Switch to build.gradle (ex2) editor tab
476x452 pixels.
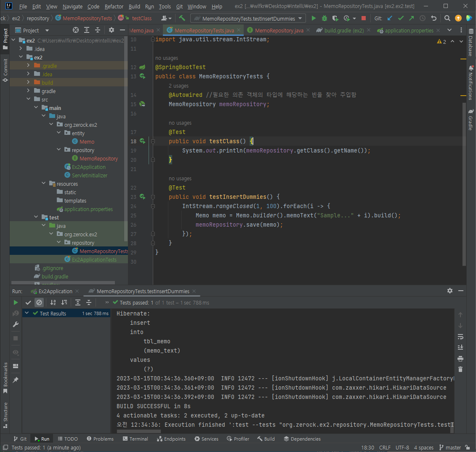click(344, 30)
